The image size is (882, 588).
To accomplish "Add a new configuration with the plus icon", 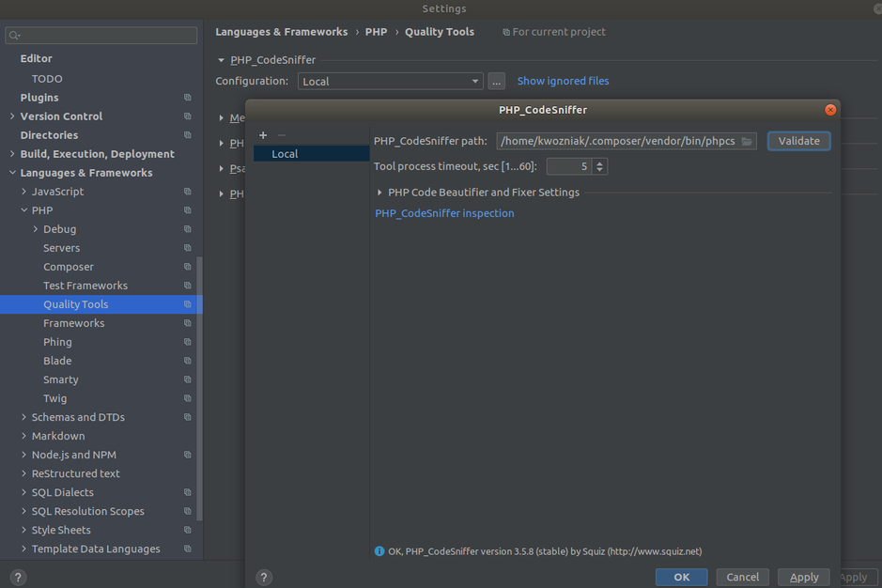I will (262, 134).
